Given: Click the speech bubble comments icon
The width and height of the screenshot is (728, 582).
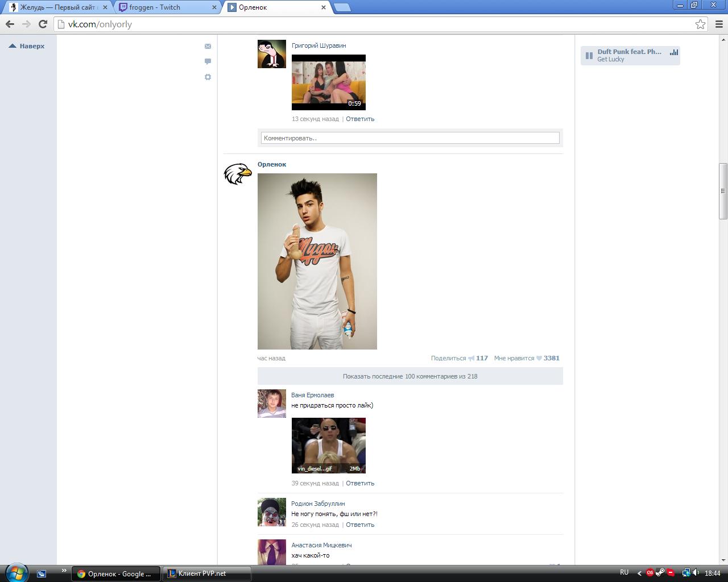Looking at the screenshot, I should click(208, 61).
